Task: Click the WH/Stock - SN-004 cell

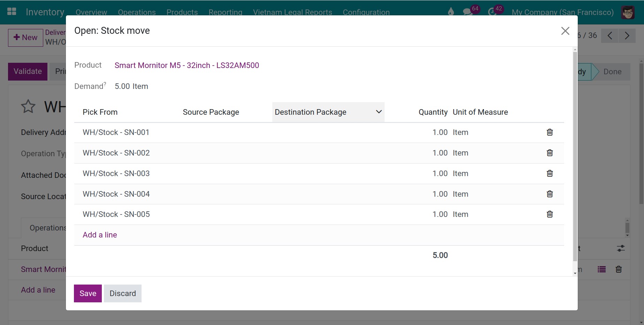Action: [x=116, y=194]
